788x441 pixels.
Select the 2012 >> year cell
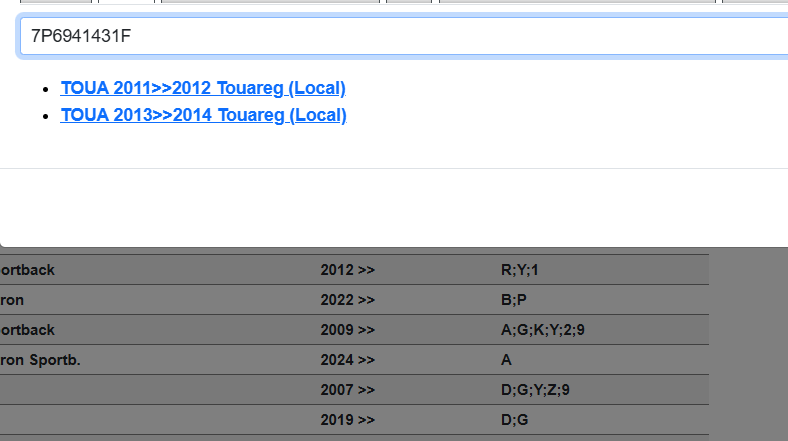pyautogui.click(x=347, y=270)
